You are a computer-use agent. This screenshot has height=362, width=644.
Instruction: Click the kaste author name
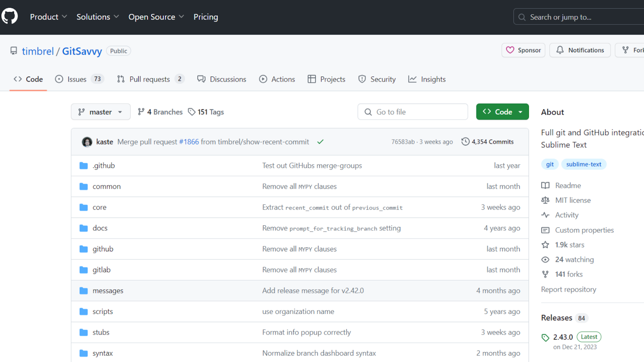105,142
